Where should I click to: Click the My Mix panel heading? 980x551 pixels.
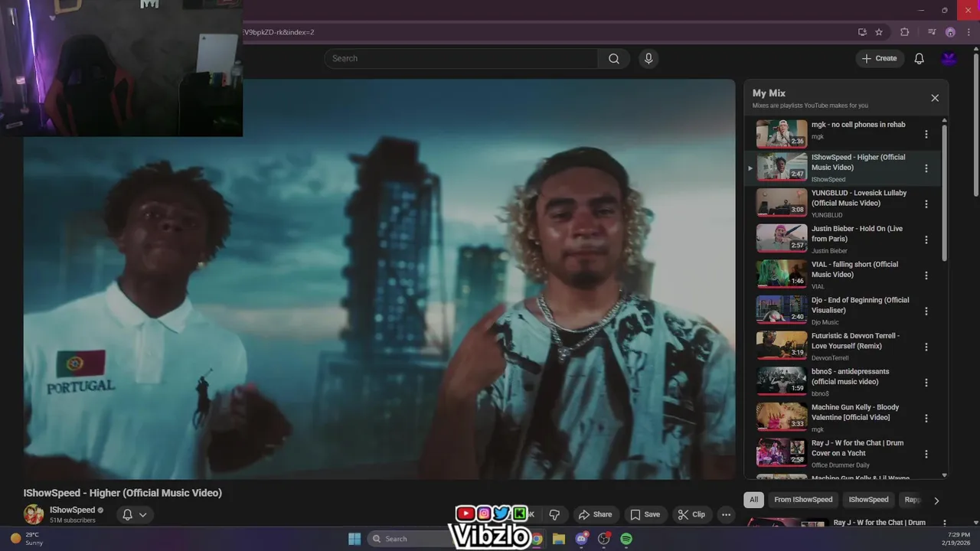[769, 93]
